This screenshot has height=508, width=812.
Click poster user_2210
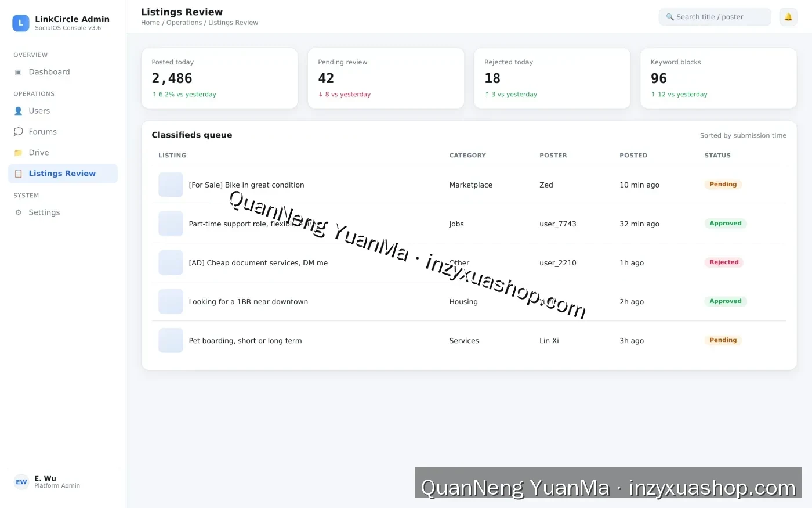[x=558, y=262]
